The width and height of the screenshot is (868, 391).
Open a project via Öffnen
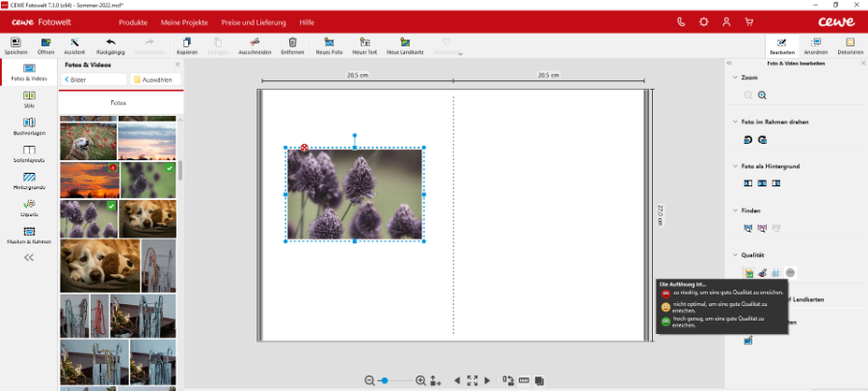[x=46, y=45]
